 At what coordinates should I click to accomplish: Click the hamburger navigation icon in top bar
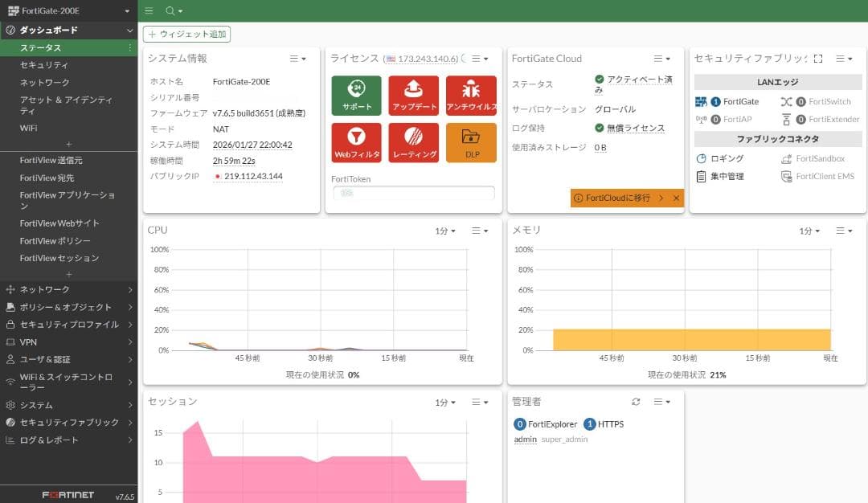coord(149,11)
